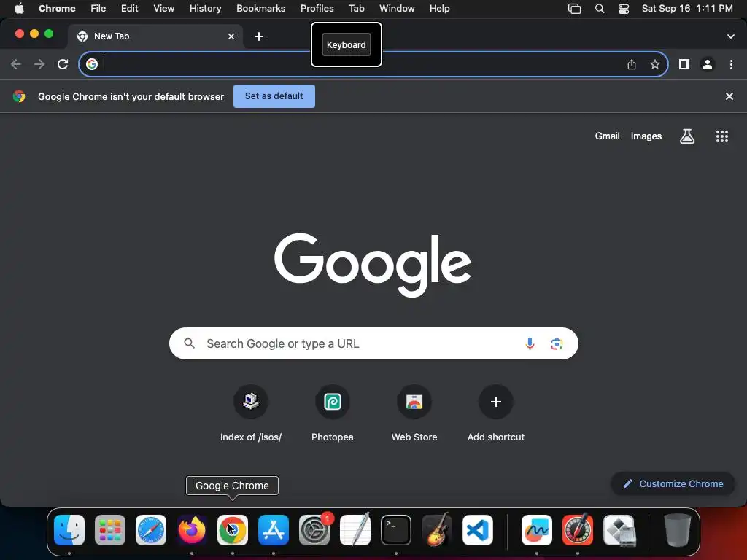The width and height of the screenshot is (747, 560).
Task: Click the screen mirroring menu bar icon
Action: (x=575, y=9)
